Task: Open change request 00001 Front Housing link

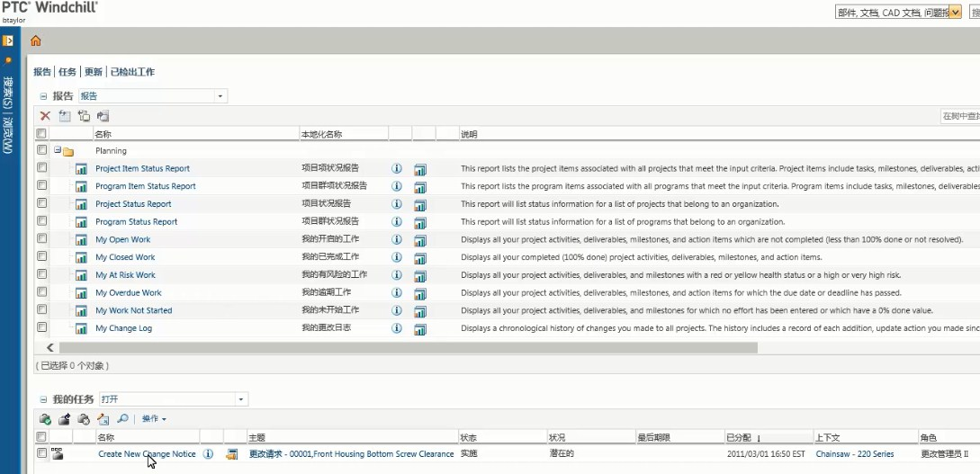Action: pyautogui.click(x=351, y=454)
